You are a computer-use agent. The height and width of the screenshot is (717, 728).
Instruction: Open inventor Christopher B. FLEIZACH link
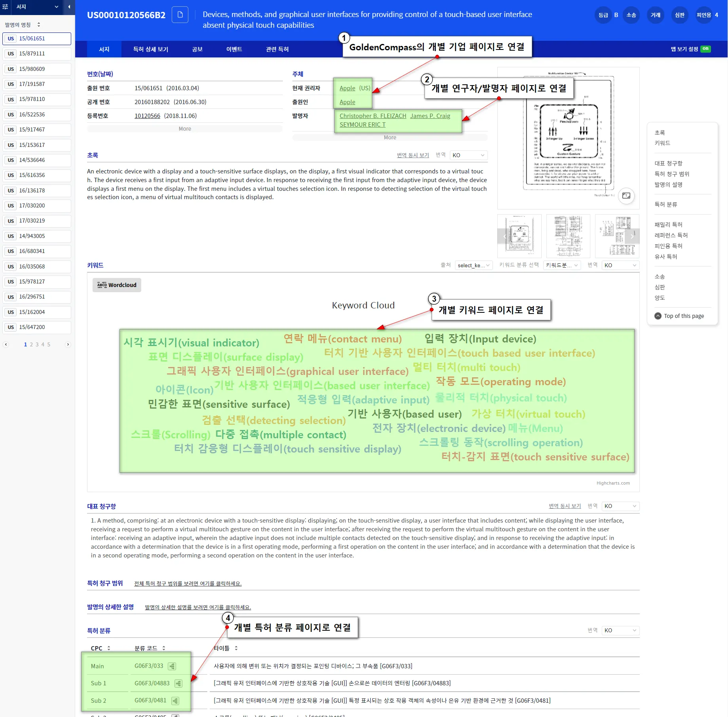coord(373,116)
